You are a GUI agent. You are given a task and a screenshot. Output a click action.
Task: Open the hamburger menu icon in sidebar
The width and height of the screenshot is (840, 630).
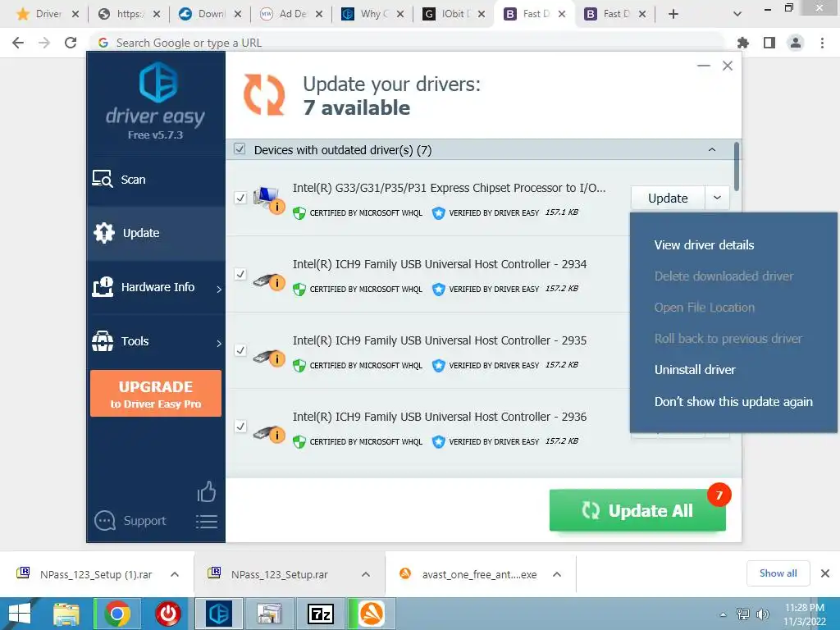click(x=206, y=521)
